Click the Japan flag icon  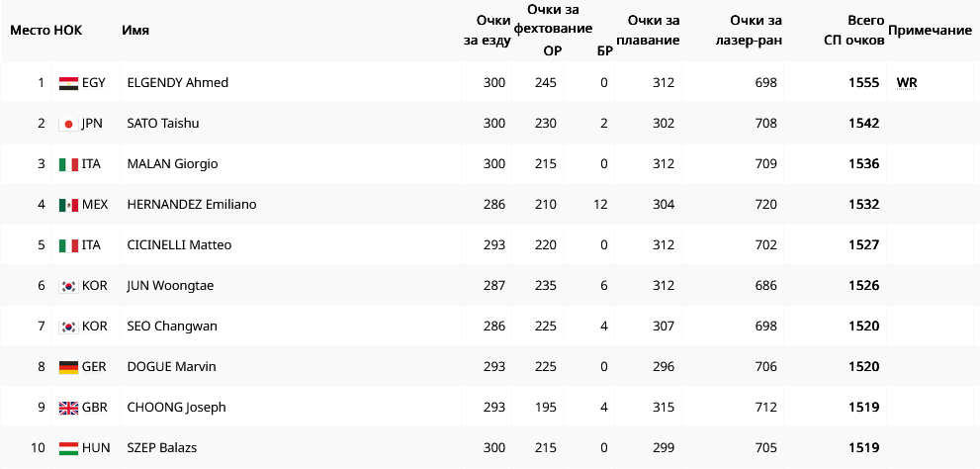tap(68, 124)
